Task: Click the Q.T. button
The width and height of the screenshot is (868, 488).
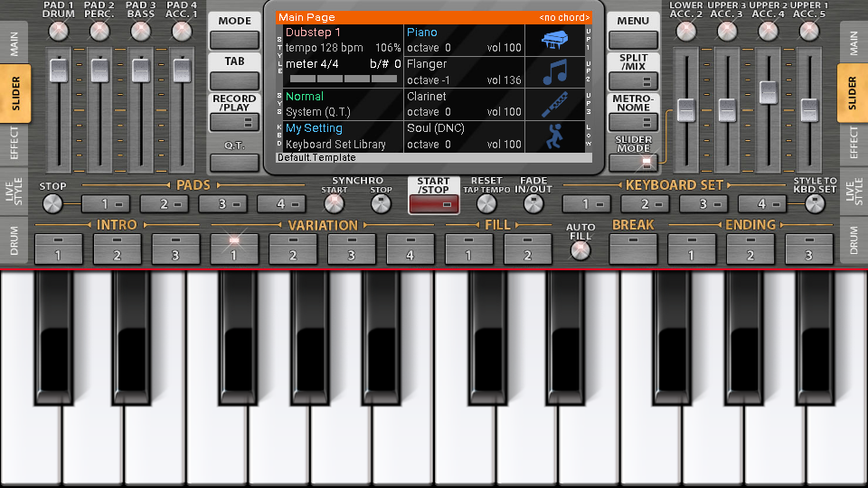Action: pyautogui.click(x=234, y=163)
